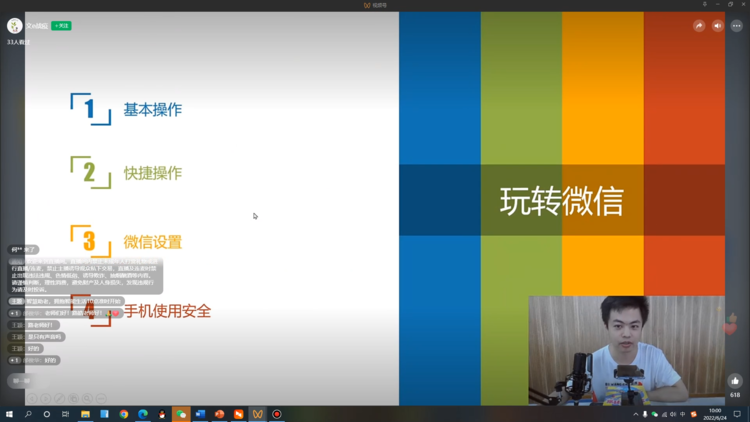This screenshot has width=750, height=422.
Task: Click the streamer's round avatar
Action: tap(14, 25)
